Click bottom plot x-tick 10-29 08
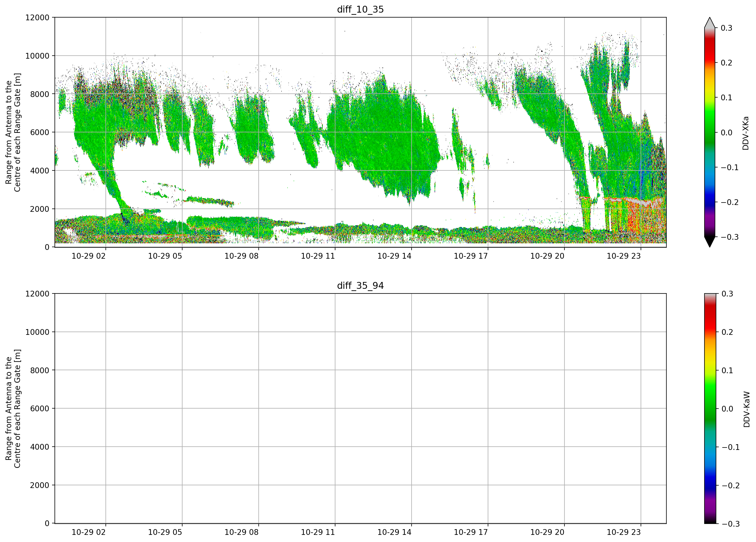Image resolution: width=756 pixels, height=542 pixels. coord(241,532)
